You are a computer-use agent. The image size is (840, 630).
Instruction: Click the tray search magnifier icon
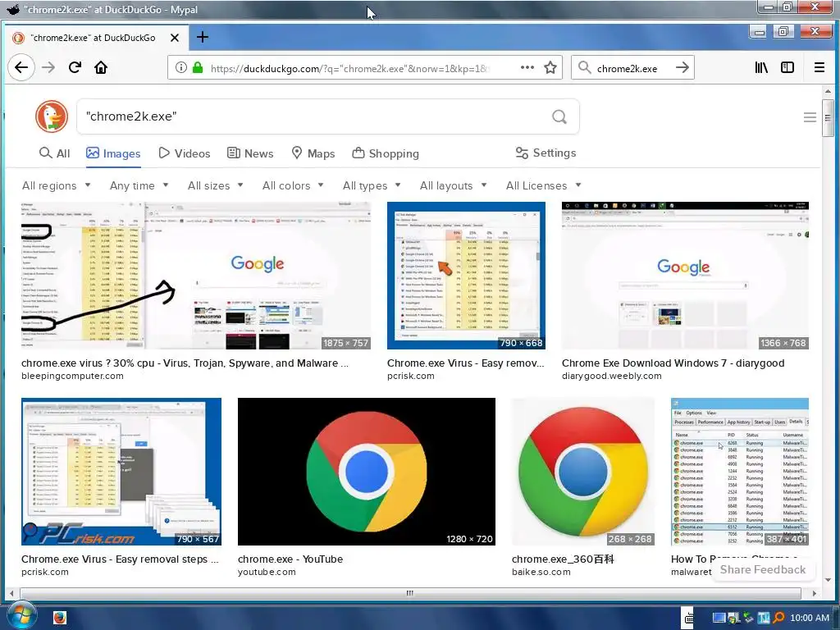pyautogui.click(x=778, y=618)
